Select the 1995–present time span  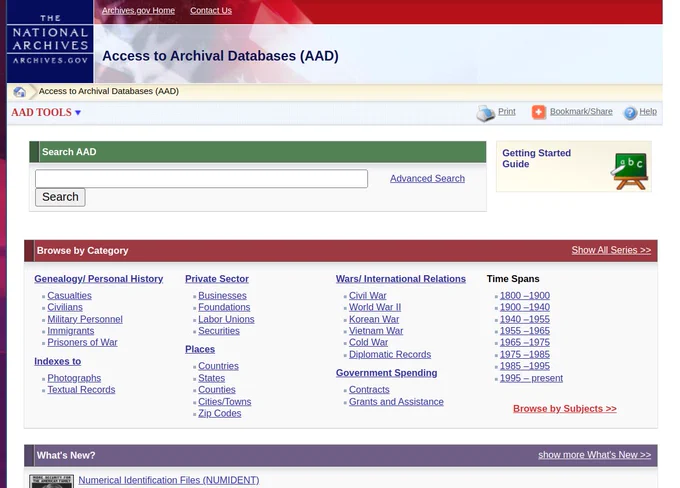pyautogui.click(x=531, y=378)
